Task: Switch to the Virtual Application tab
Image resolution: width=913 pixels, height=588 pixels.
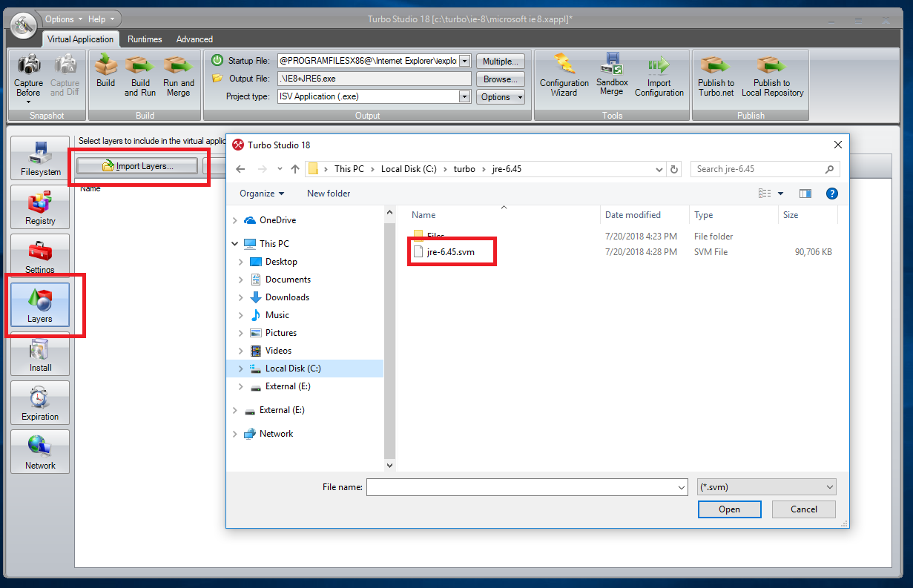Action: [80, 39]
